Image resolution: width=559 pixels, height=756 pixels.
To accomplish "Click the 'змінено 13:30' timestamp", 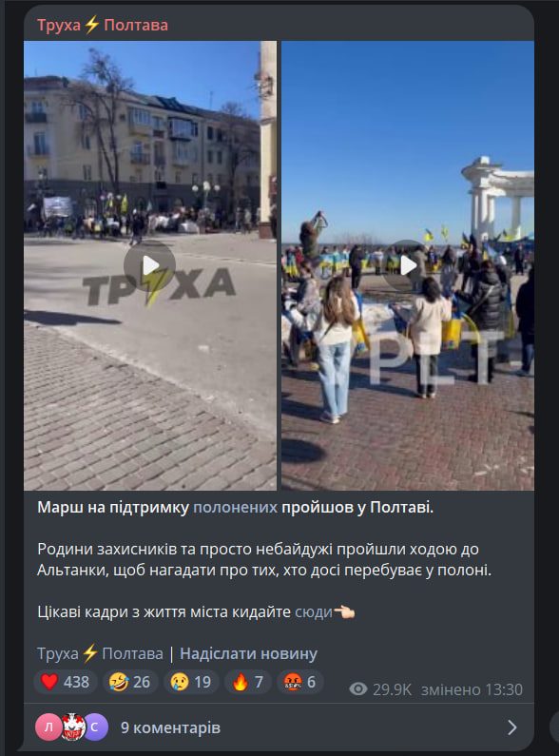I will [x=472, y=689].
